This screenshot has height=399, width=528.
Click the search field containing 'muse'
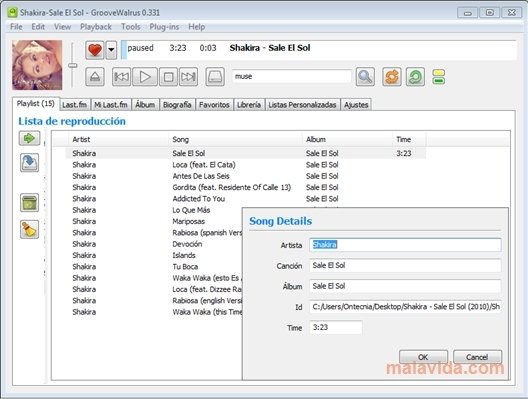[x=292, y=76]
